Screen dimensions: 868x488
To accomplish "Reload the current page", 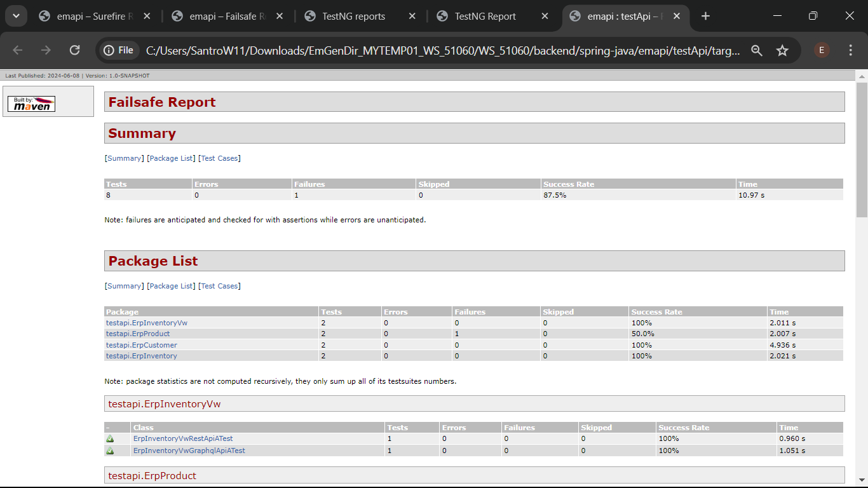I will pyautogui.click(x=74, y=50).
